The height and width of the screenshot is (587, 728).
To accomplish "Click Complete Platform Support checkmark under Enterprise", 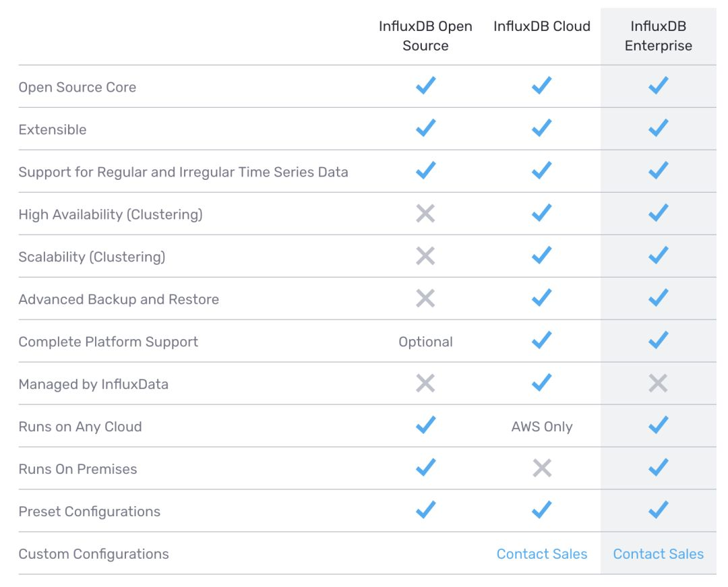I will [x=658, y=340].
